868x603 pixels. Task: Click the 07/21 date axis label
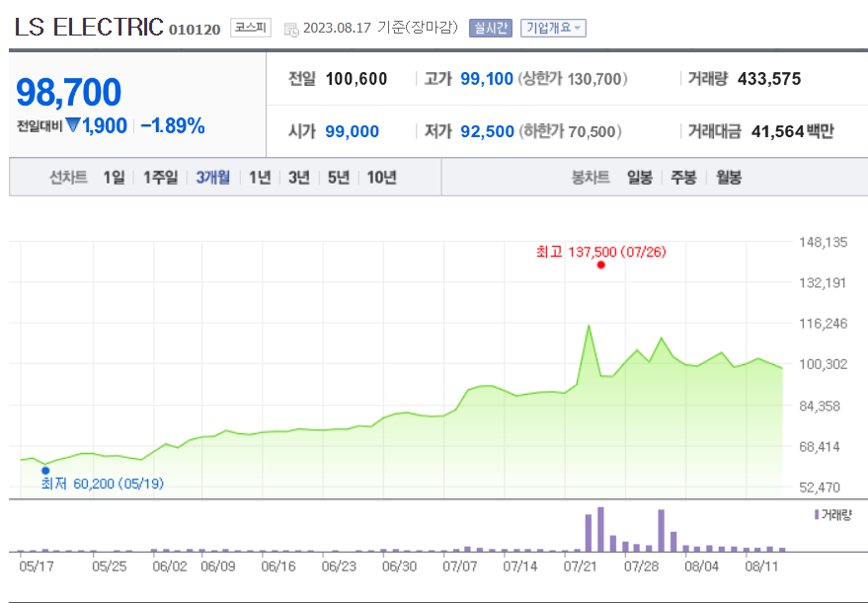(580, 566)
